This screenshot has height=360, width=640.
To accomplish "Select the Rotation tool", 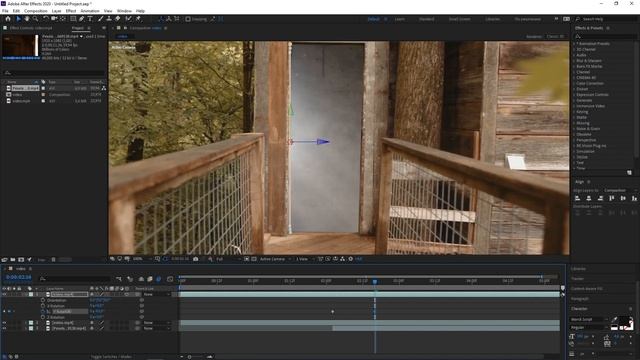I will [x=46, y=19].
